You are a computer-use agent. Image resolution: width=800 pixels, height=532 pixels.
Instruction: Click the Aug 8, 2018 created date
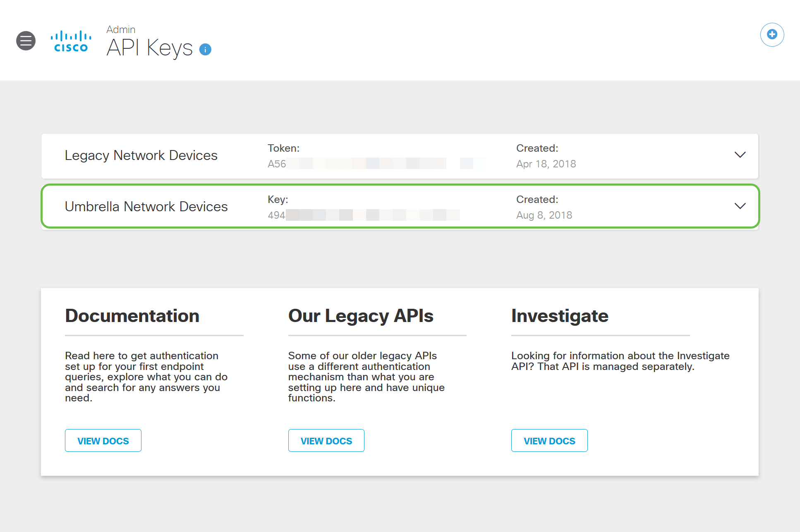(544, 215)
